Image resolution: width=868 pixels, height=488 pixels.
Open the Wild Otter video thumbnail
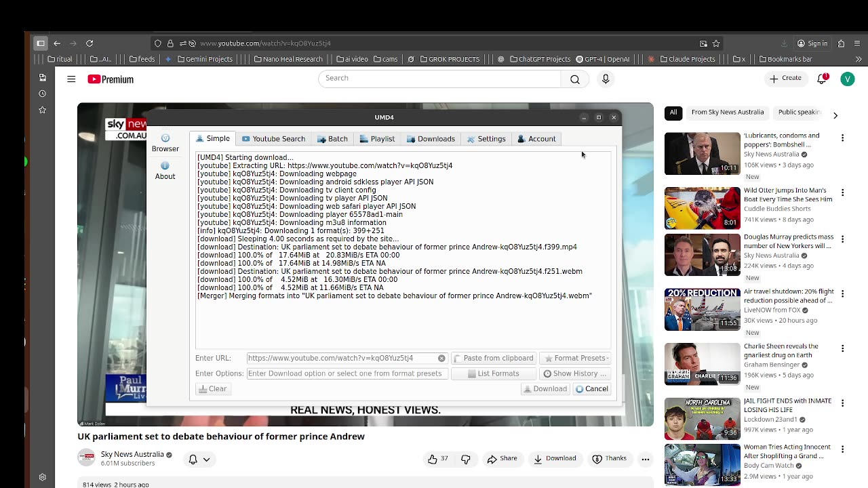pyautogui.click(x=703, y=209)
